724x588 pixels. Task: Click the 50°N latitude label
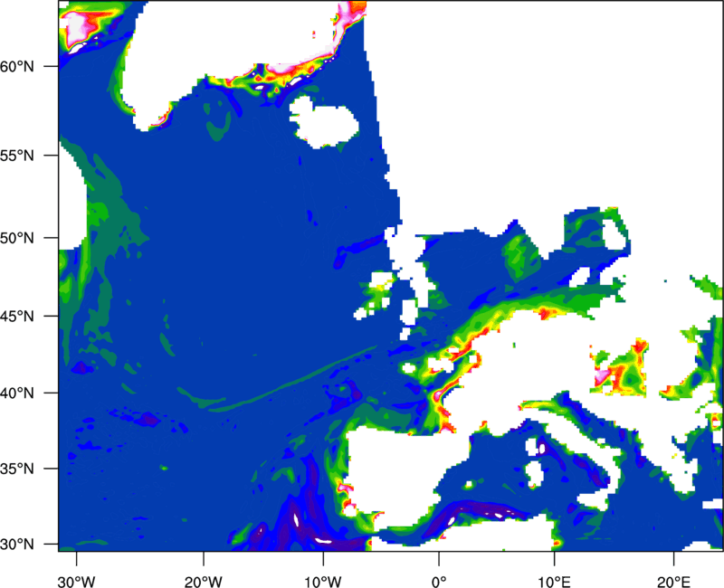17,238
